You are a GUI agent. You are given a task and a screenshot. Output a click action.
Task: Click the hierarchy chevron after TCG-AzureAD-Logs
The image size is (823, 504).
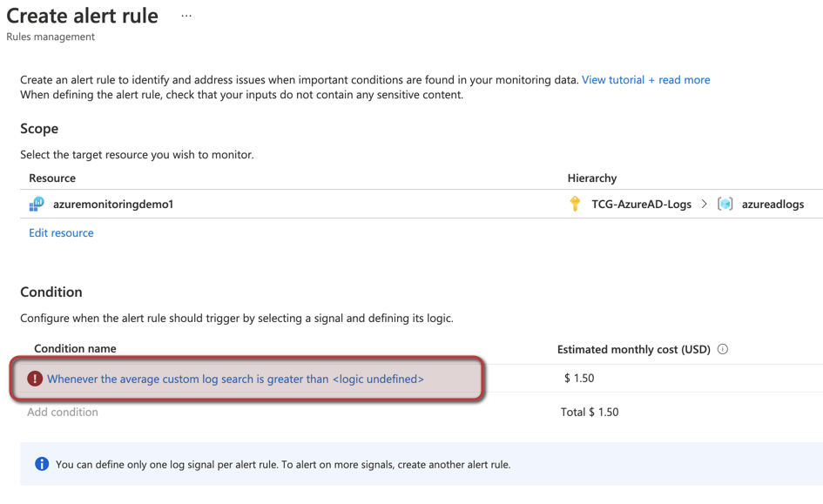click(x=704, y=204)
